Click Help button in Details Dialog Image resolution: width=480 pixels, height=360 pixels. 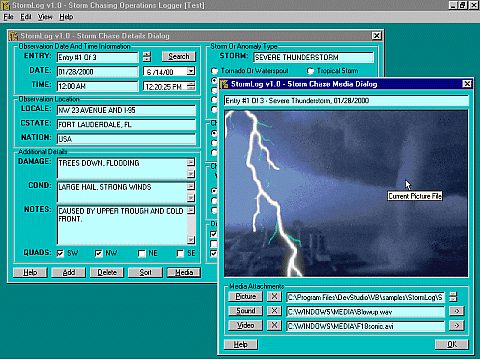pyautogui.click(x=30, y=273)
